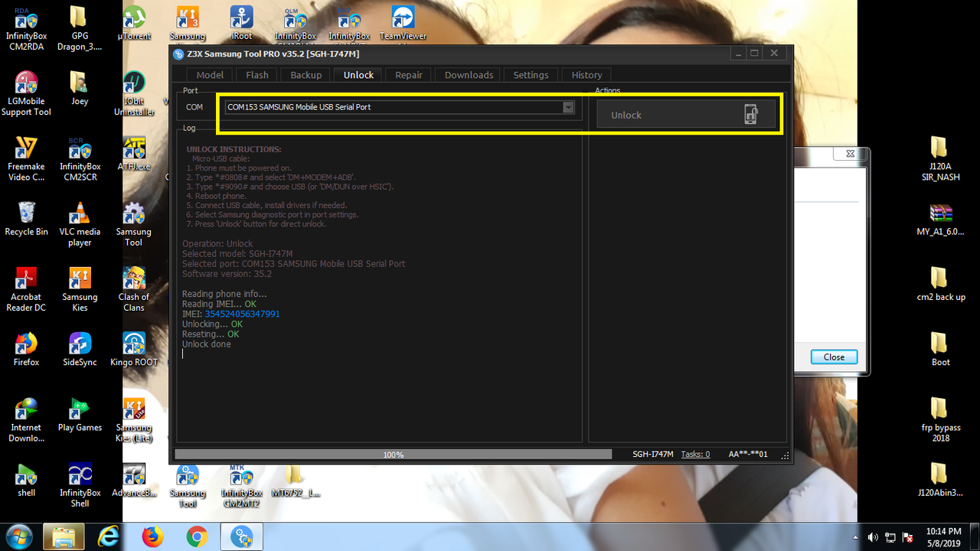The width and height of the screenshot is (980, 551).
Task: Launch VLC media player shortcut
Action: point(80,224)
